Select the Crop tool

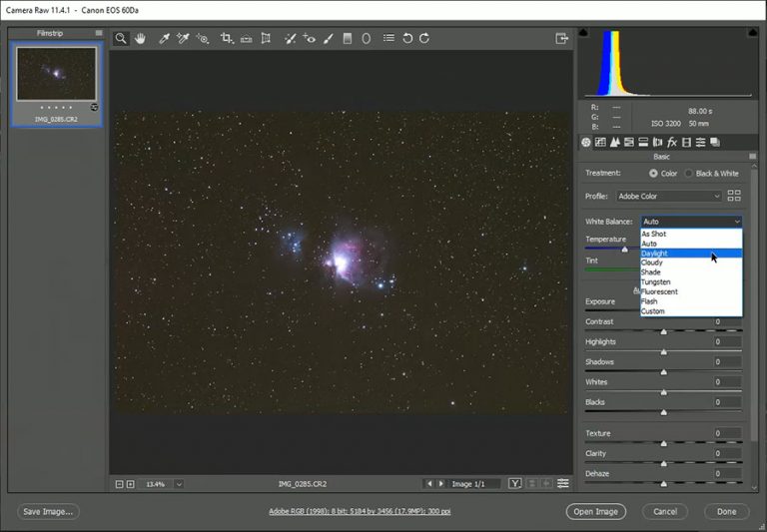226,38
